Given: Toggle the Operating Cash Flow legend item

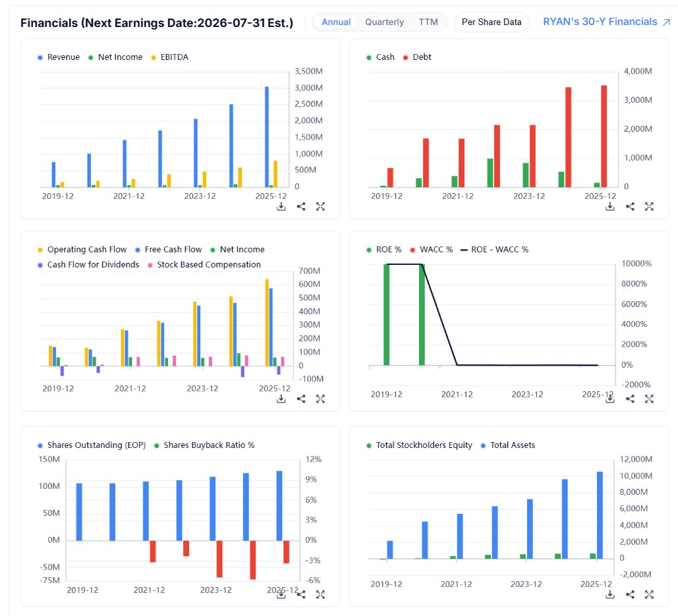Looking at the screenshot, I should click(x=82, y=250).
